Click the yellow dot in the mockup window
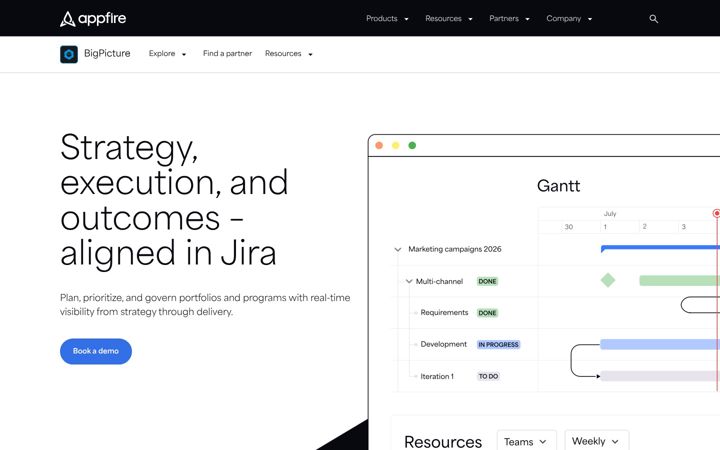Image resolution: width=720 pixels, height=450 pixels. point(395,146)
